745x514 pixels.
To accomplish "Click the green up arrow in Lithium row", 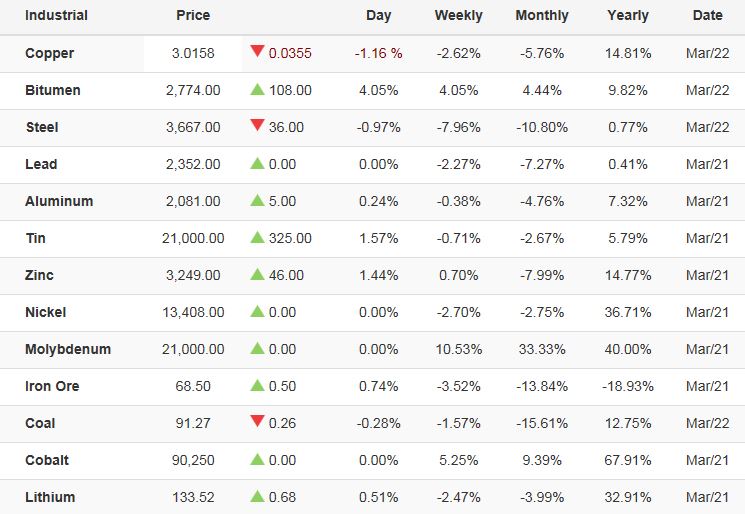I will (x=257, y=497).
